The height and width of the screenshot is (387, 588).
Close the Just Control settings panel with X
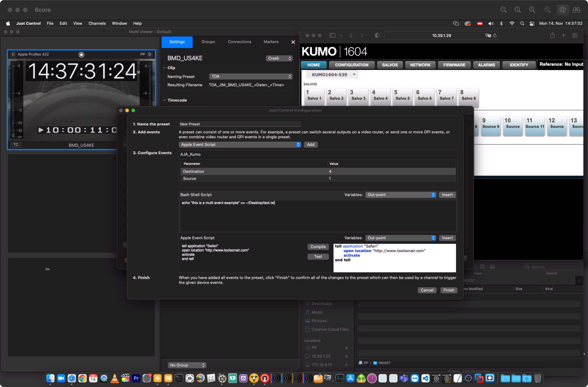point(293,42)
